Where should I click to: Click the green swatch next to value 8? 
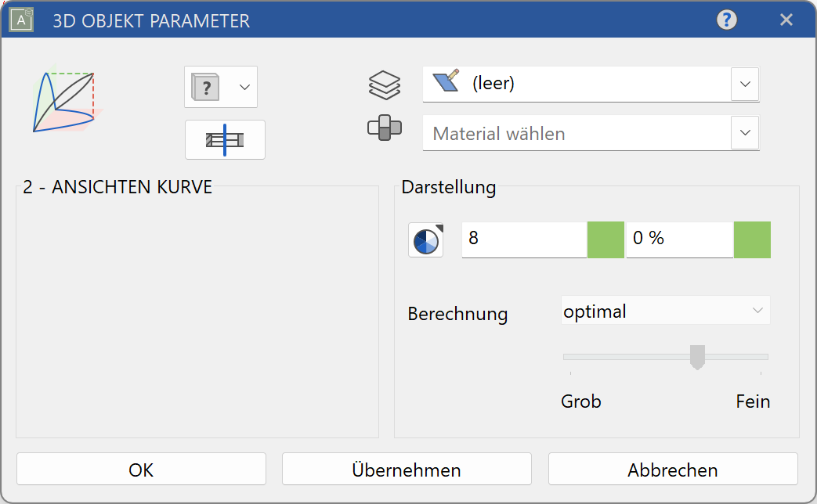point(605,239)
